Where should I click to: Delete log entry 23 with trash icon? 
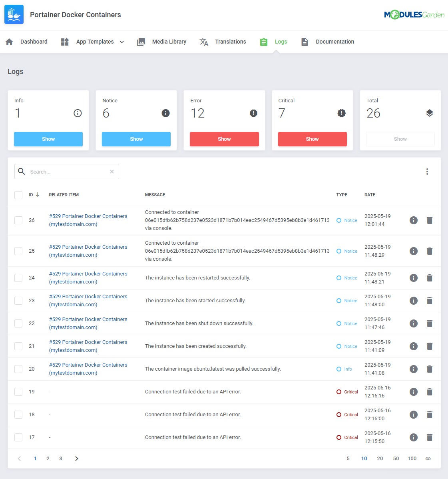click(x=429, y=301)
